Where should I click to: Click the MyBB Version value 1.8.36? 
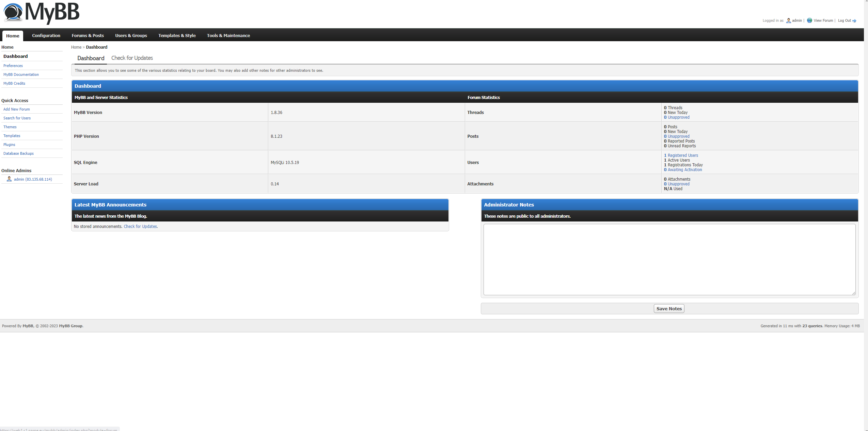coord(277,113)
